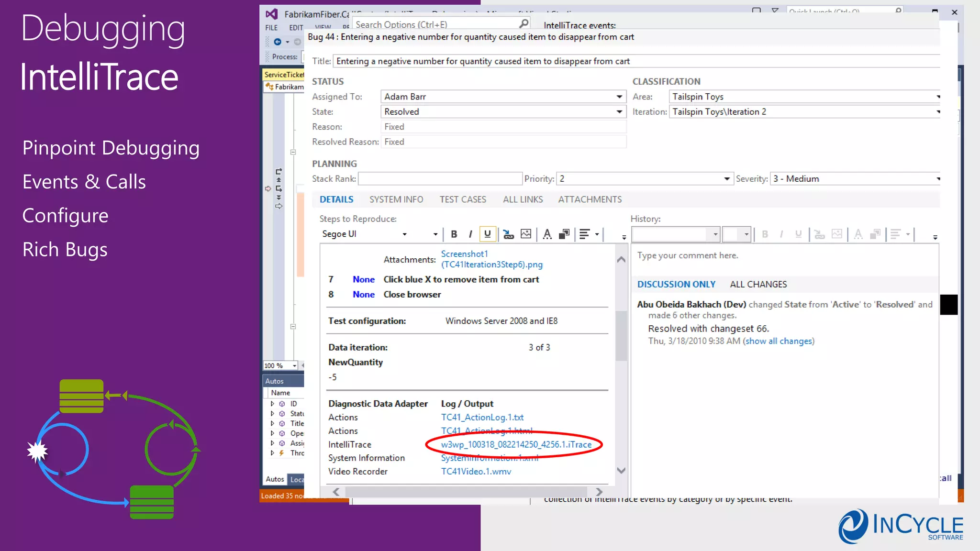Open FILE menu
The image size is (980, 551).
click(271, 28)
